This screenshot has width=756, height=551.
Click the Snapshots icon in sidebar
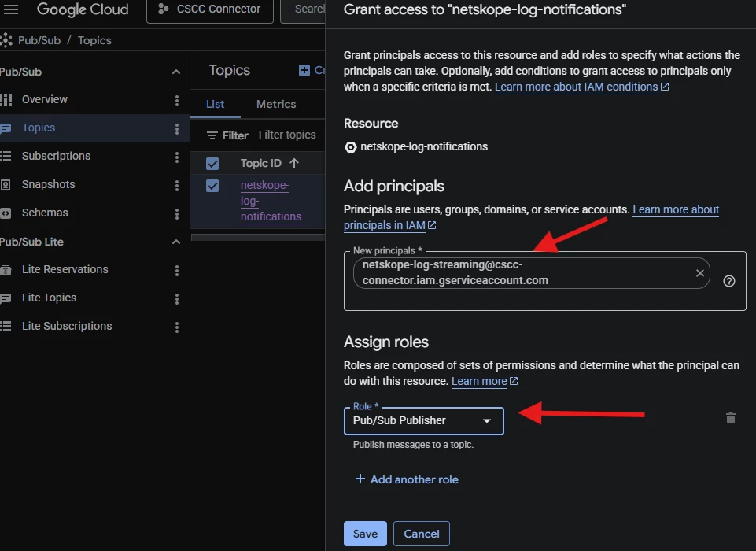tap(6, 184)
